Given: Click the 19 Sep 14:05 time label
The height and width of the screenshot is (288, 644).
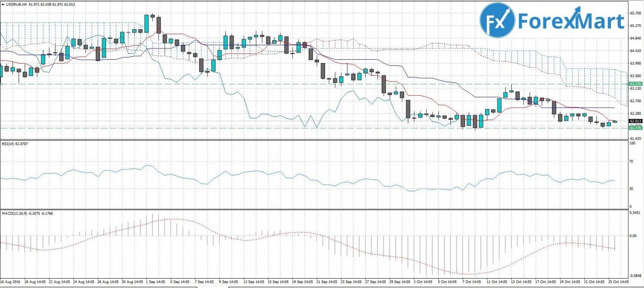Looking at the screenshot, I should [x=302, y=282].
